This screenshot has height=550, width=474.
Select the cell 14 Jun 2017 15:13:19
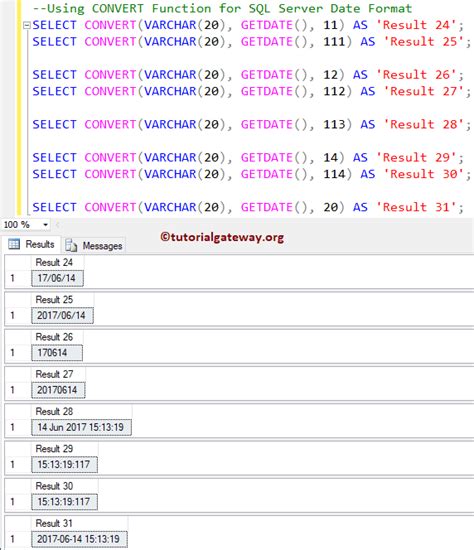click(x=81, y=427)
